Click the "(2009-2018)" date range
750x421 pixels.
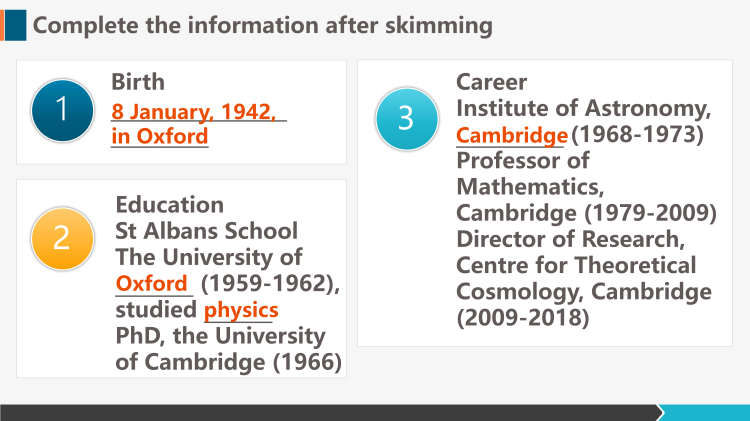(x=524, y=318)
